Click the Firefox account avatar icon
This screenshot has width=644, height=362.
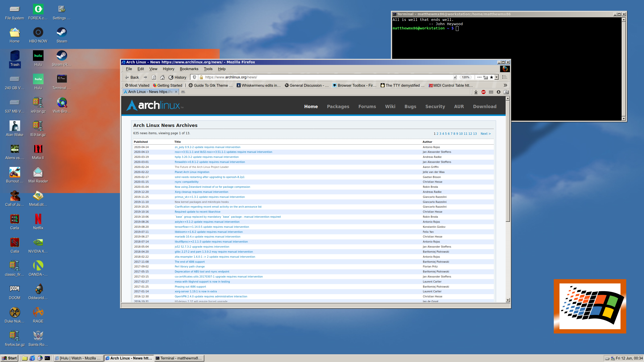pyautogui.click(x=498, y=92)
